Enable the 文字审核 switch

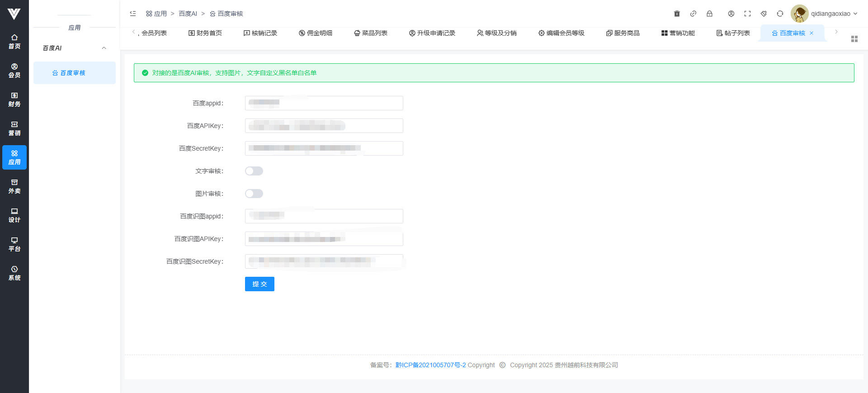click(254, 171)
